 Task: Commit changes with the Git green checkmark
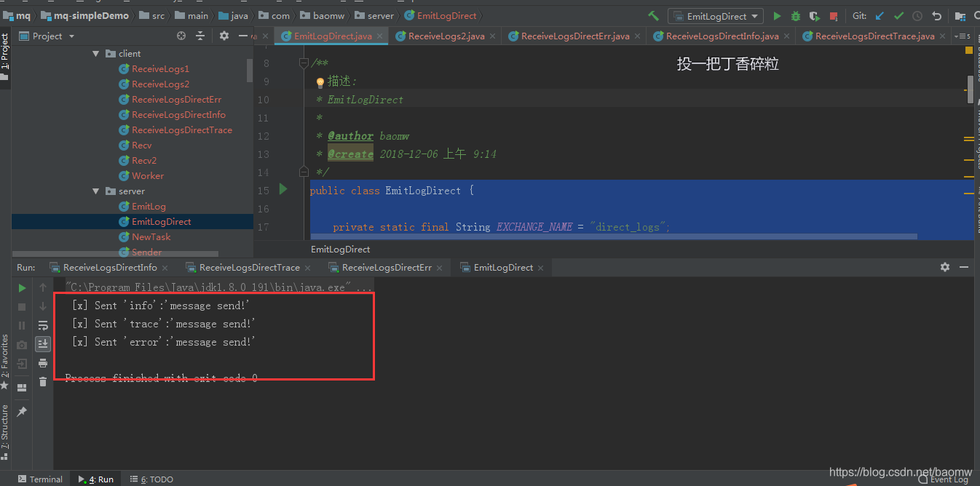[898, 15]
